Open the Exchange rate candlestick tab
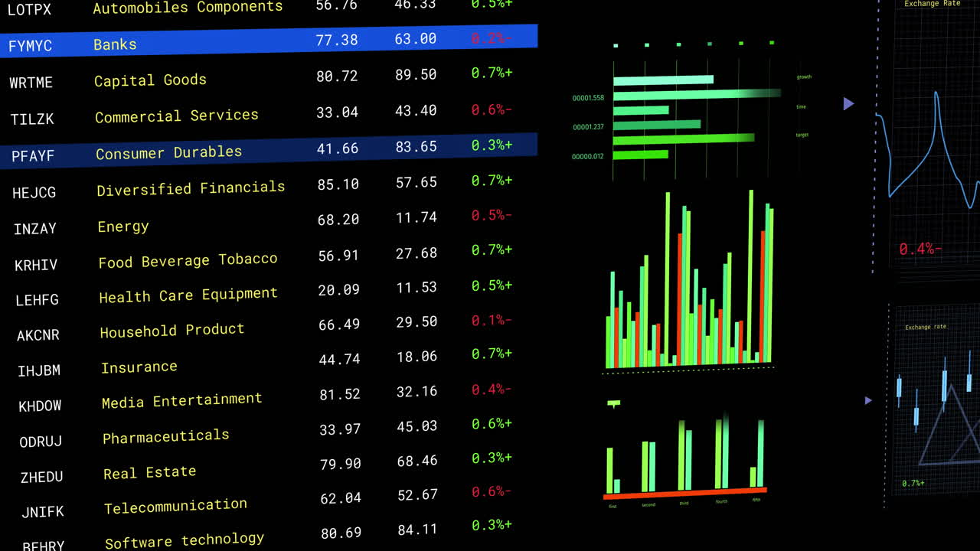Viewport: 980px width, 551px height. [x=928, y=326]
